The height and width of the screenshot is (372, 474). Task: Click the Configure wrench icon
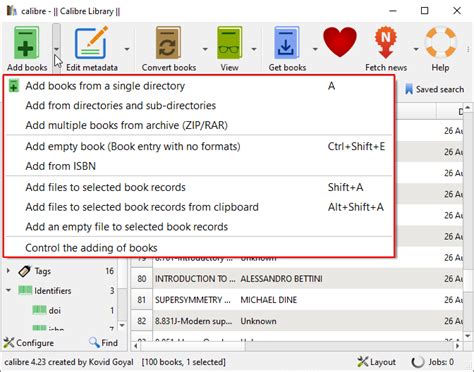(x=9, y=343)
